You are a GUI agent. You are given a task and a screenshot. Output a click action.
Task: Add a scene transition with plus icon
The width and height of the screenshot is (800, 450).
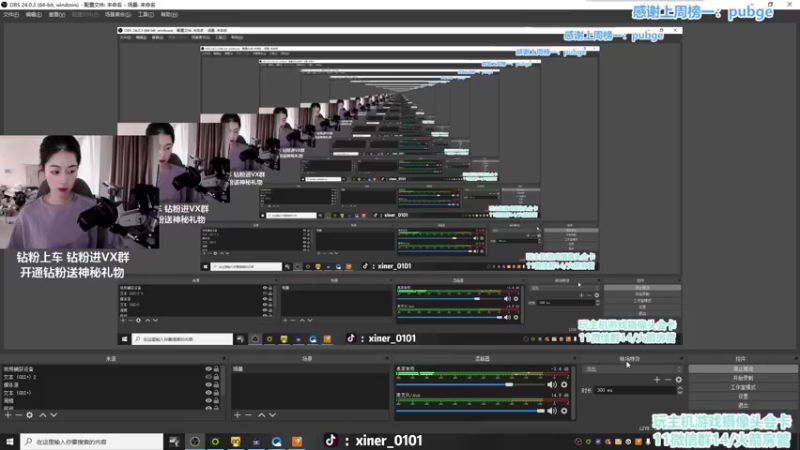coord(657,380)
